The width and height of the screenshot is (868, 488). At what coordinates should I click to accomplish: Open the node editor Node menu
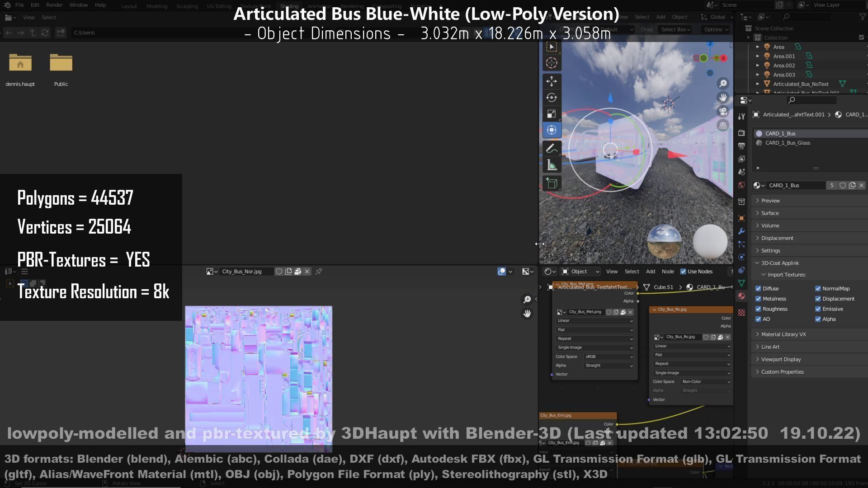[668, 272]
